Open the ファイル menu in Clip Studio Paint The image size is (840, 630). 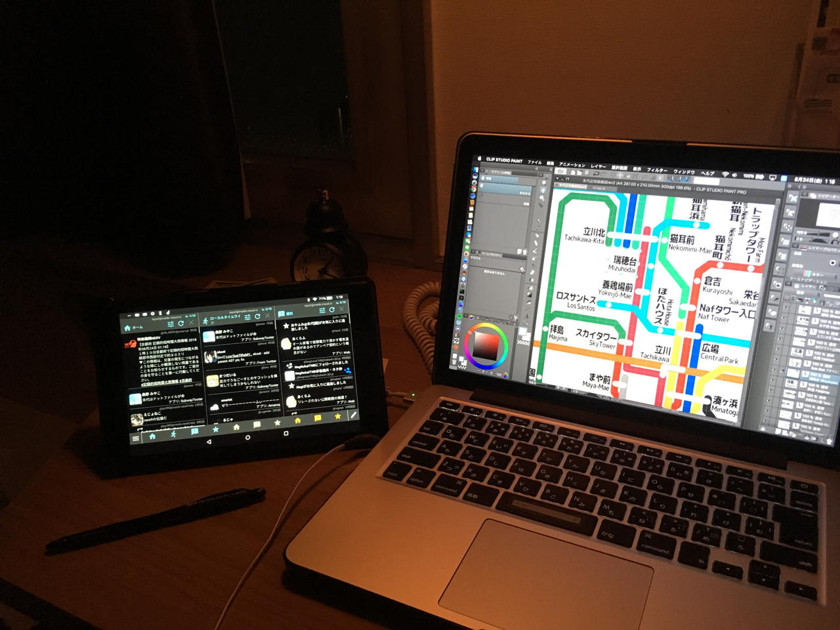click(535, 161)
